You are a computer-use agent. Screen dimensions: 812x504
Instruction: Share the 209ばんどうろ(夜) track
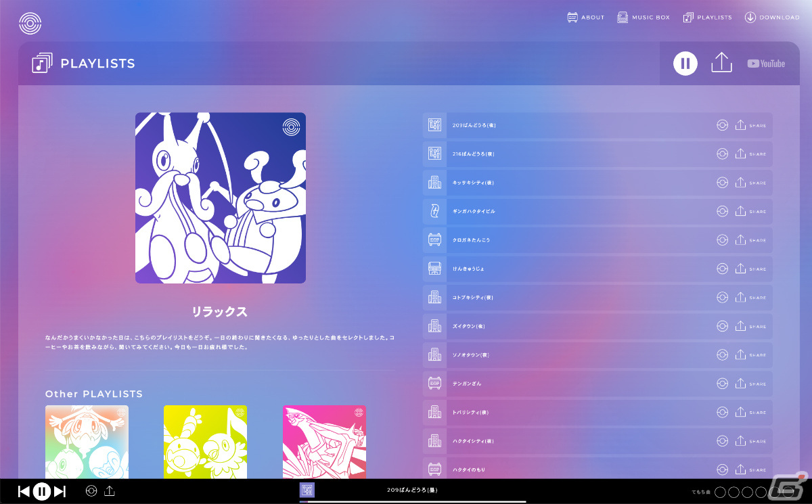click(x=750, y=125)
